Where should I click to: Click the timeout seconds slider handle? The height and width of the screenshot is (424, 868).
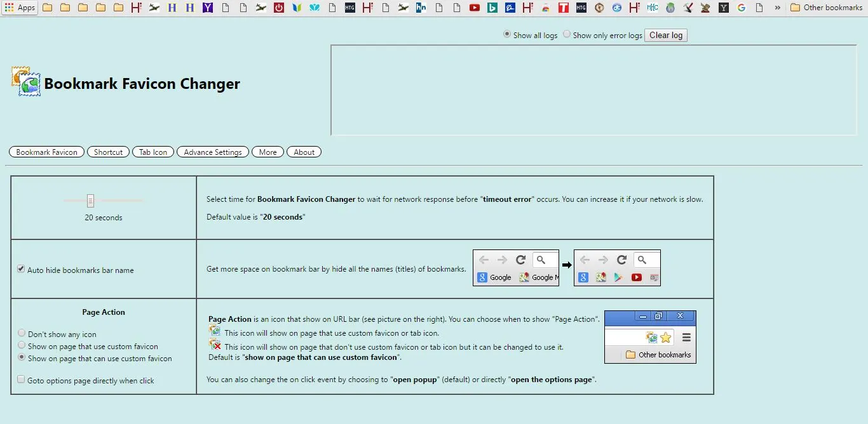pyautogui.click(x=90, y=201)
